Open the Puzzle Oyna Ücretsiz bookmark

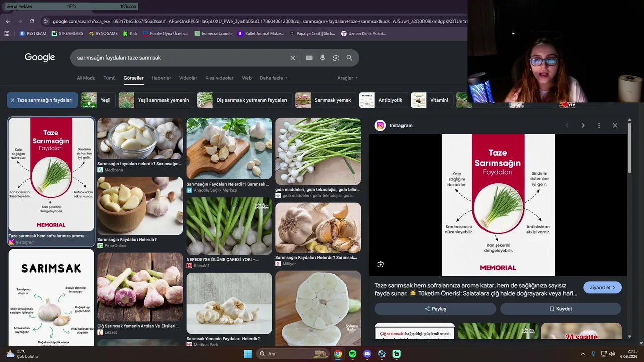tap(166, 34)
